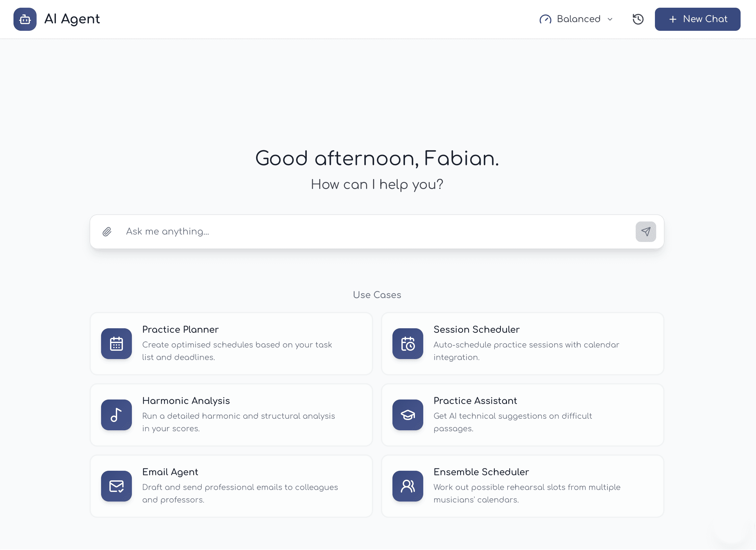Focus the Ask me anything input field
Viewport: 756px width, 550px height.
click(x=367, y=232)
